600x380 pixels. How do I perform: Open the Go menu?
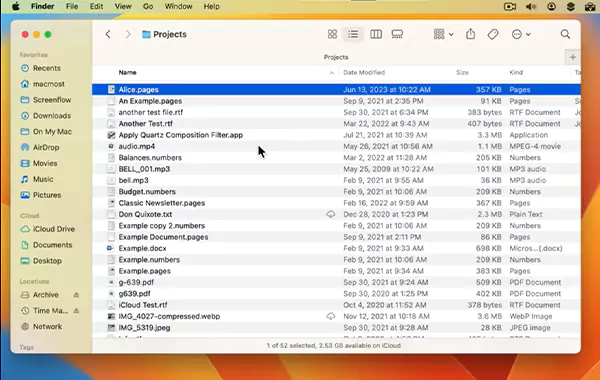pyautogui.click(x=148, y=7)
